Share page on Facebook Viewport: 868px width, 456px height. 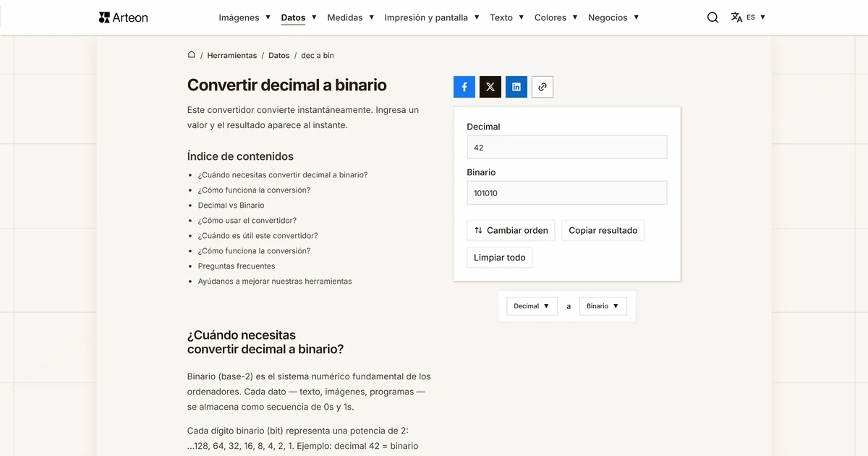(x=464, y=87)
